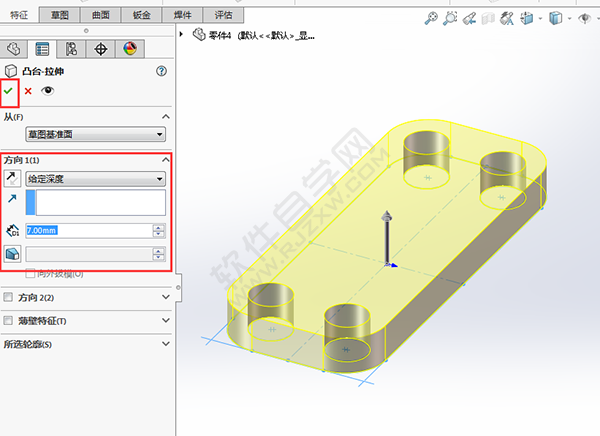Decrease draft angle with the down spinner
600x436 pixels.
[159, 258]
